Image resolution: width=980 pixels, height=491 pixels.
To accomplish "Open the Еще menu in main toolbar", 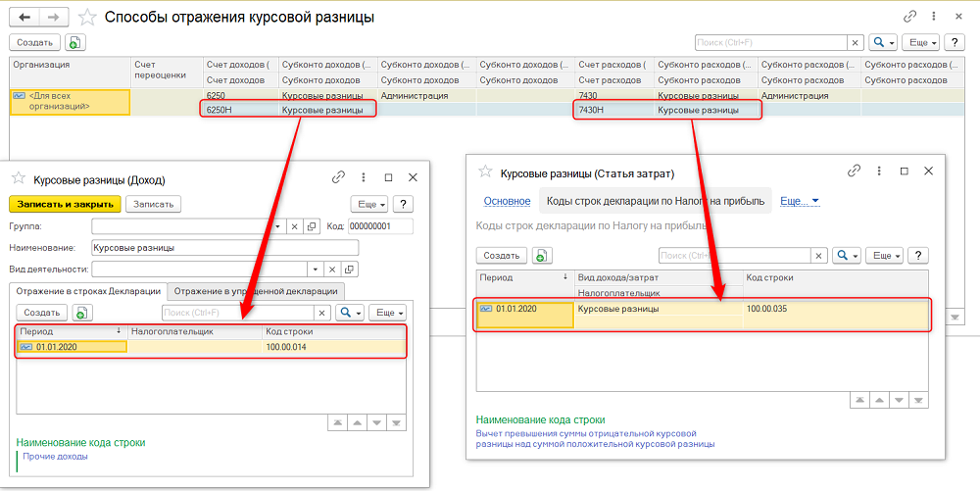I will tap(922, 42).
